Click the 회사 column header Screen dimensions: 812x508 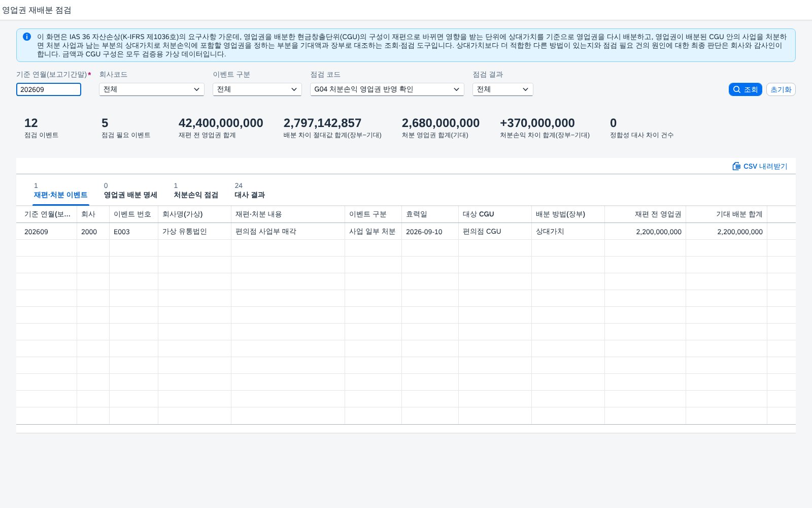pos(93,214)
